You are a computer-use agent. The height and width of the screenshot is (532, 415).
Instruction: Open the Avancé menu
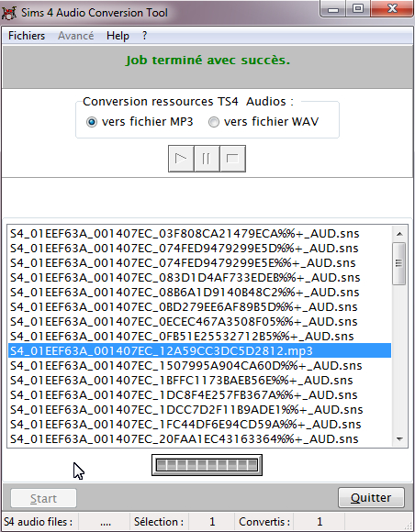75,36
